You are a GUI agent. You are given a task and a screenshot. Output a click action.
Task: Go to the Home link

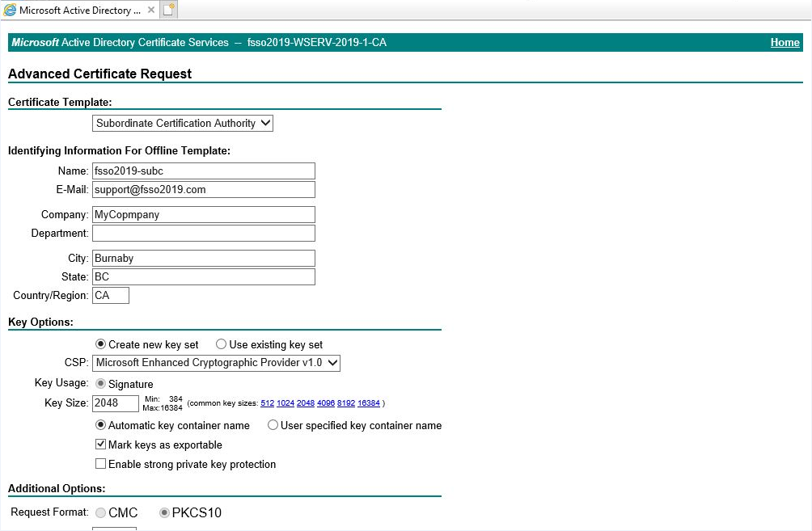785,43
